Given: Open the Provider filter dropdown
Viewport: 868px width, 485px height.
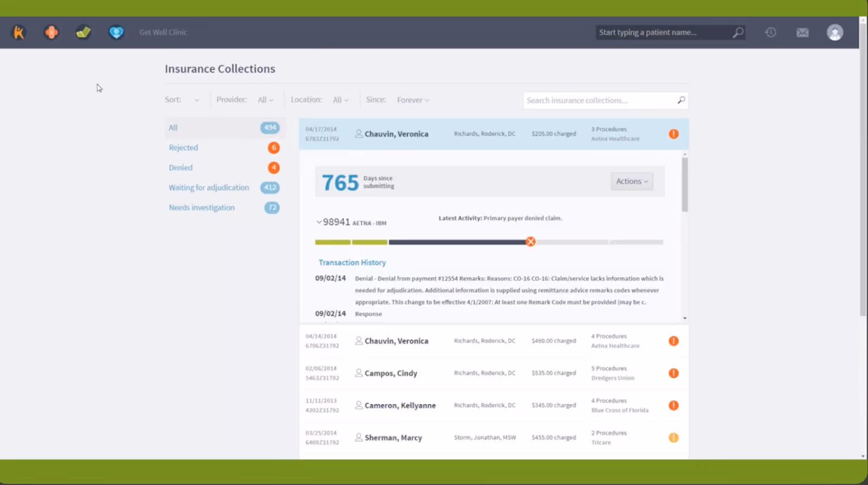Looking at the screenshot, I should click(265, 100).
